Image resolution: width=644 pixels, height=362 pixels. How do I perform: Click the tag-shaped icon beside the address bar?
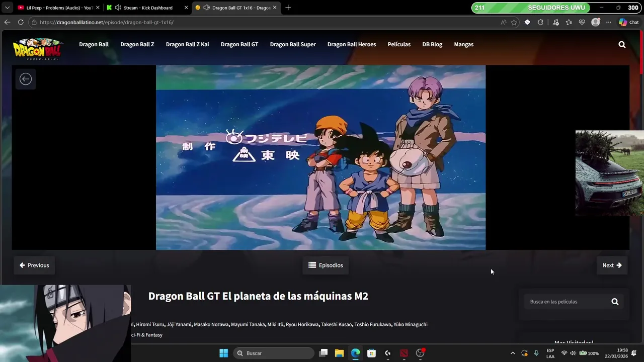coord(527,22)
